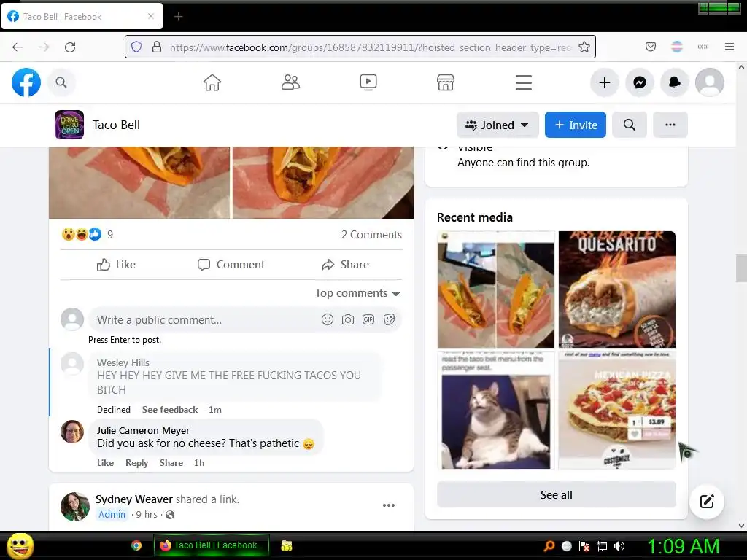Click post reaction emoji icons
747x560 pixels.
(x=82, y=234)
